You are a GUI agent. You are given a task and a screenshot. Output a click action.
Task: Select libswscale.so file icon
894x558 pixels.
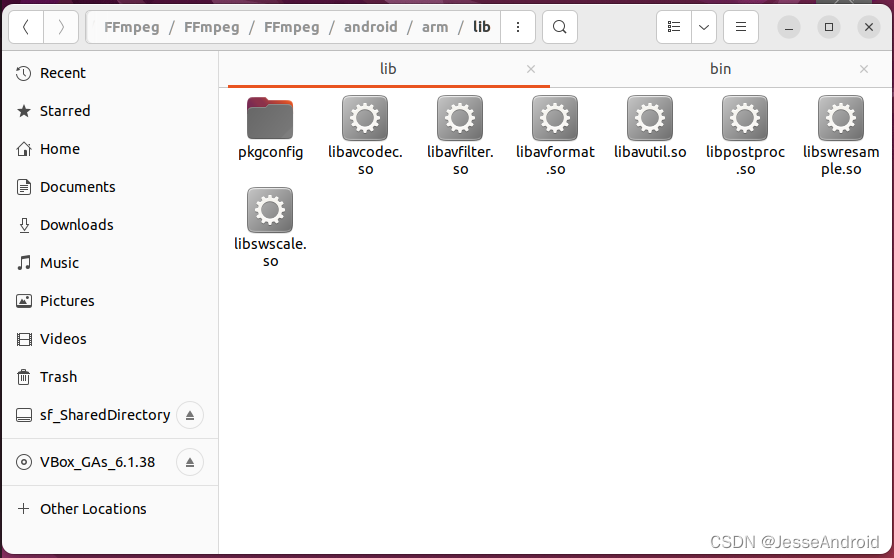270,210
